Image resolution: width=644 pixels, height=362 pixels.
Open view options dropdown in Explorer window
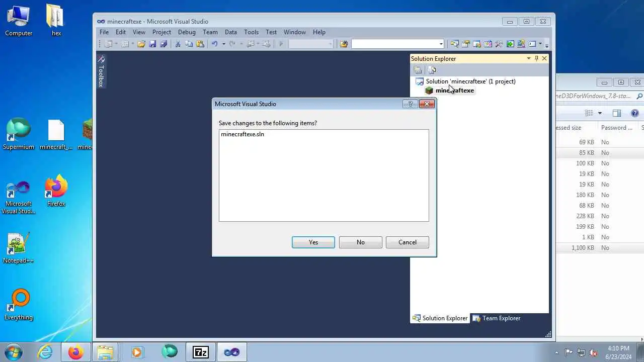point(600,113)
